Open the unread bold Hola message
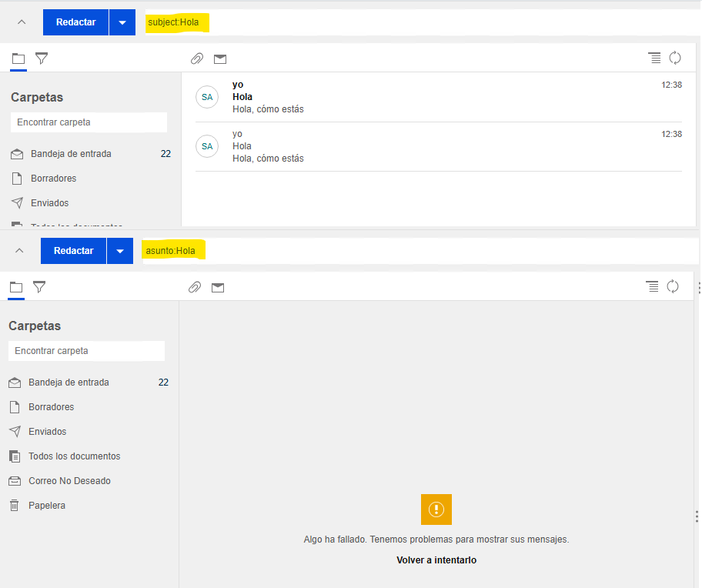This screenshot has width=702, height=588. [x=431, y=97]
